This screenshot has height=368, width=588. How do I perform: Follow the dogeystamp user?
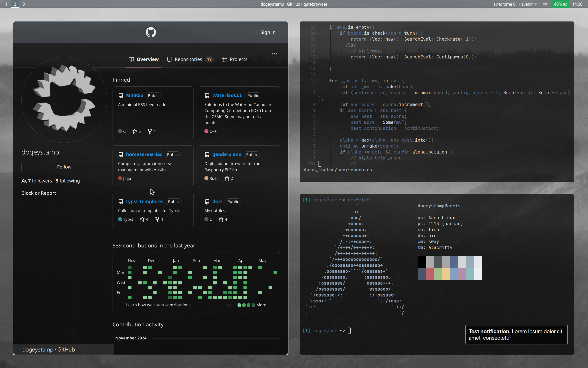click(64, 167)
